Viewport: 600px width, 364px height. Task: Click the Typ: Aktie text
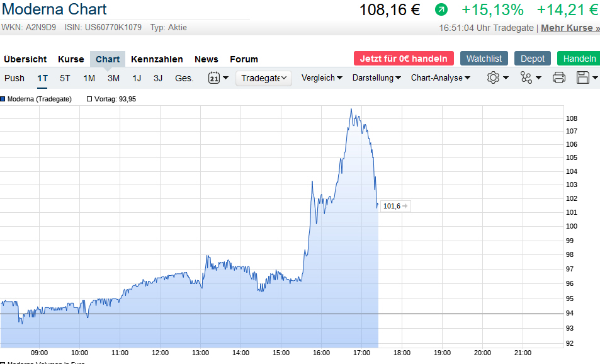pos(168,28)
